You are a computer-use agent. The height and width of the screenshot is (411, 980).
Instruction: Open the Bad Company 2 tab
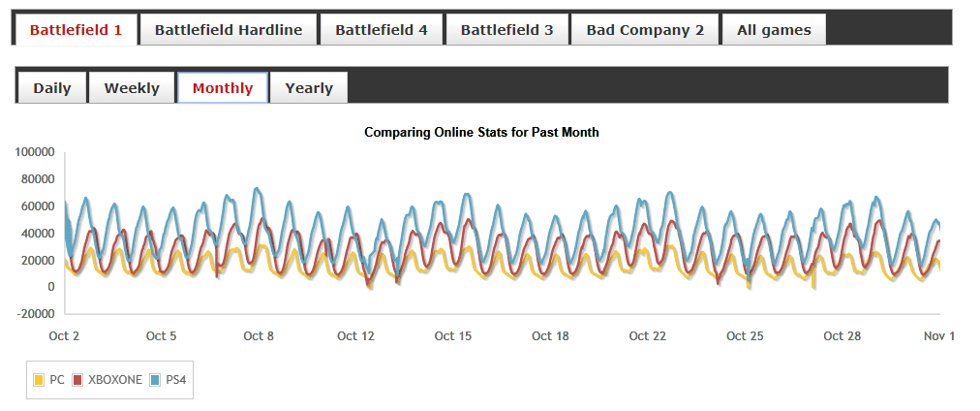tap(645, 30)
